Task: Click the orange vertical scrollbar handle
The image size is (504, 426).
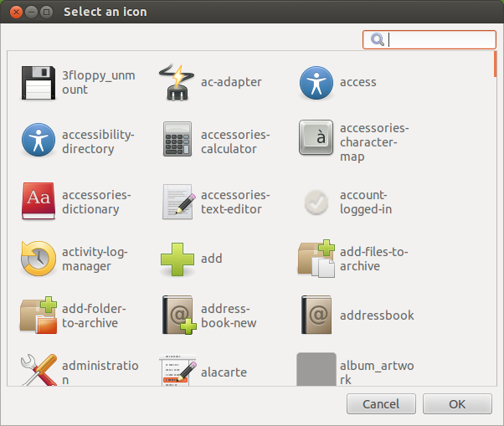Action: coord(495,64)
